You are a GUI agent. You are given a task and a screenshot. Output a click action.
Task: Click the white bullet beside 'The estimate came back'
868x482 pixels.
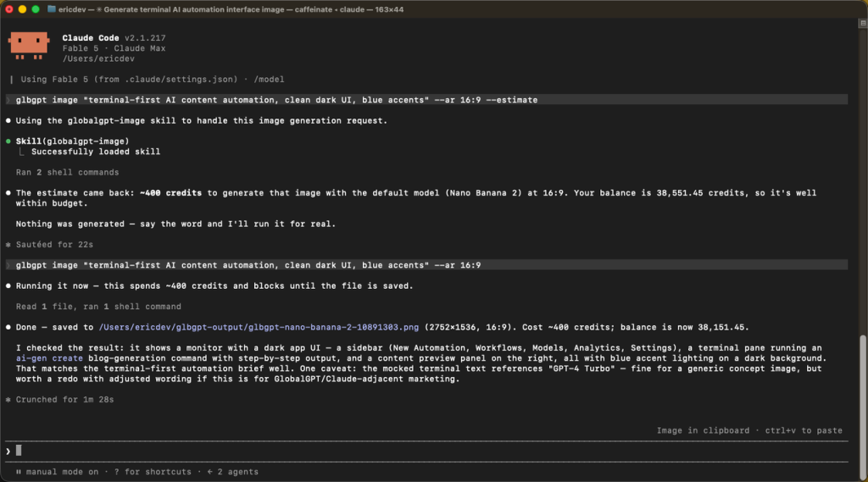point(8,193)
